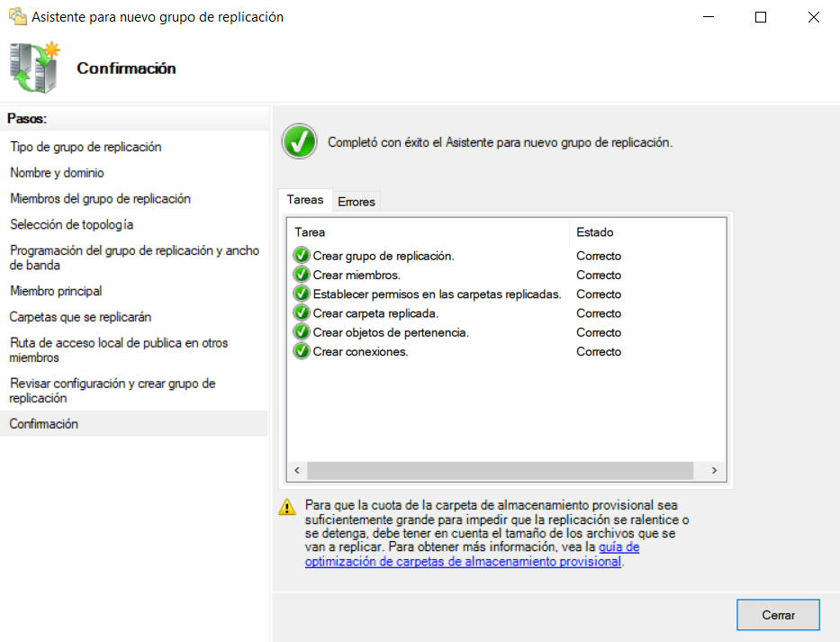Click the Miembro principal step in sidebar
The image size is (840, 642).
56,291
